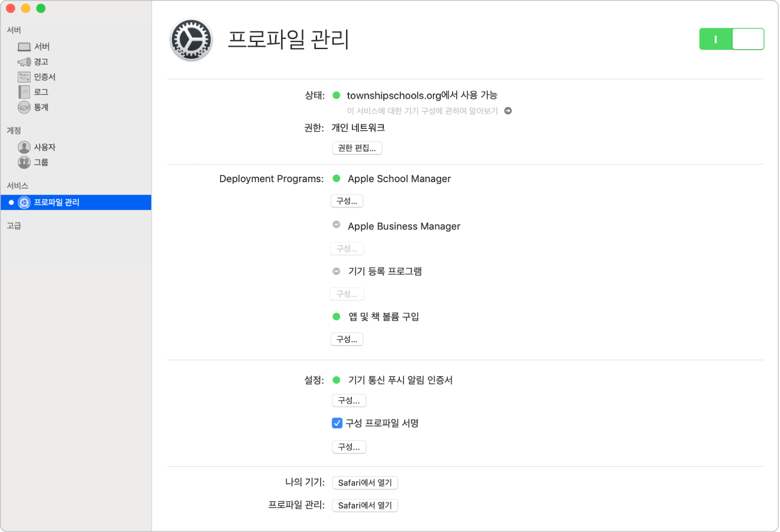Open 이 서비스에 대한 기기 구성에 관하여 알아보기 link

coord(423,111)
